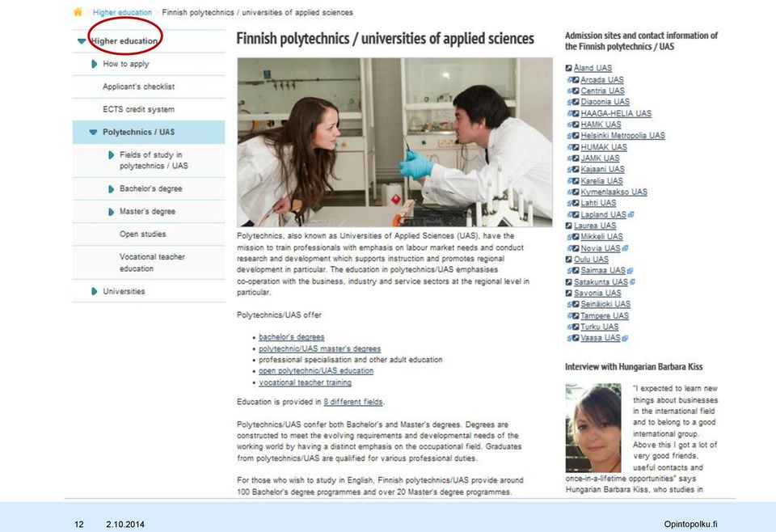Image resolution: width=776 pixels, height=532 pixels.
Task: Follow vocational teacher training link
Action: click(305, 382)
